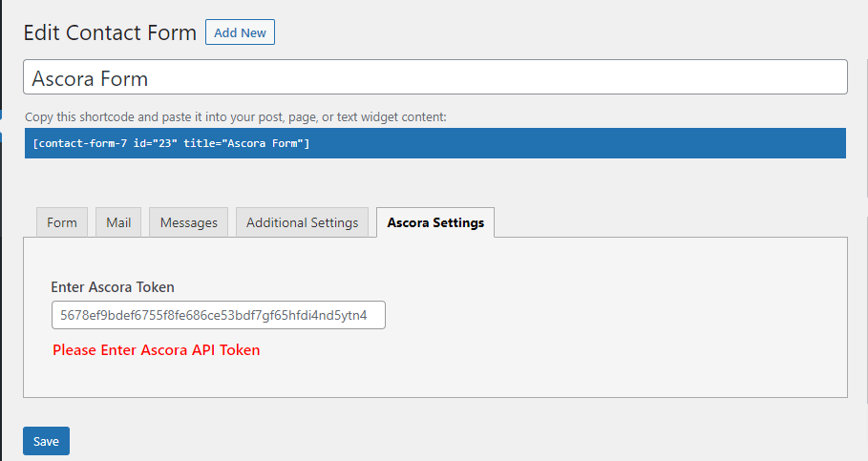The height and width of the screenshot is (461, 868).
Task: Click empty blue area of shortcode bar
Action: [573, 143]
